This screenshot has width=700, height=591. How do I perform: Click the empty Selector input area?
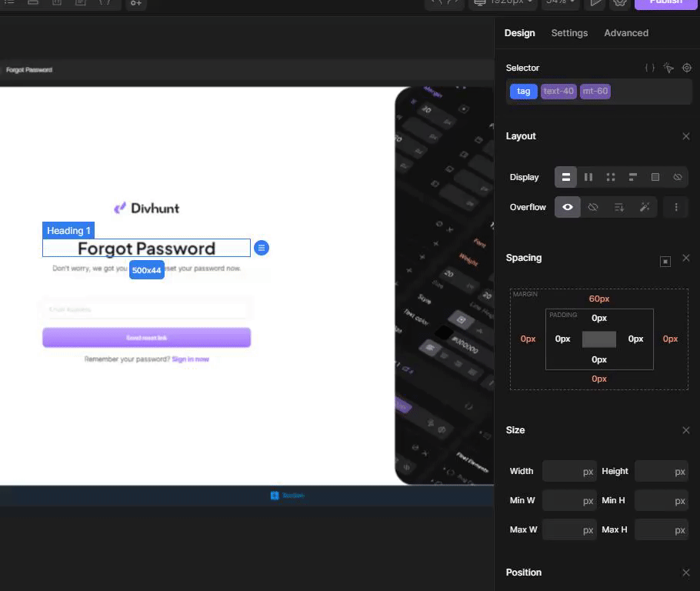click(651, 92)
